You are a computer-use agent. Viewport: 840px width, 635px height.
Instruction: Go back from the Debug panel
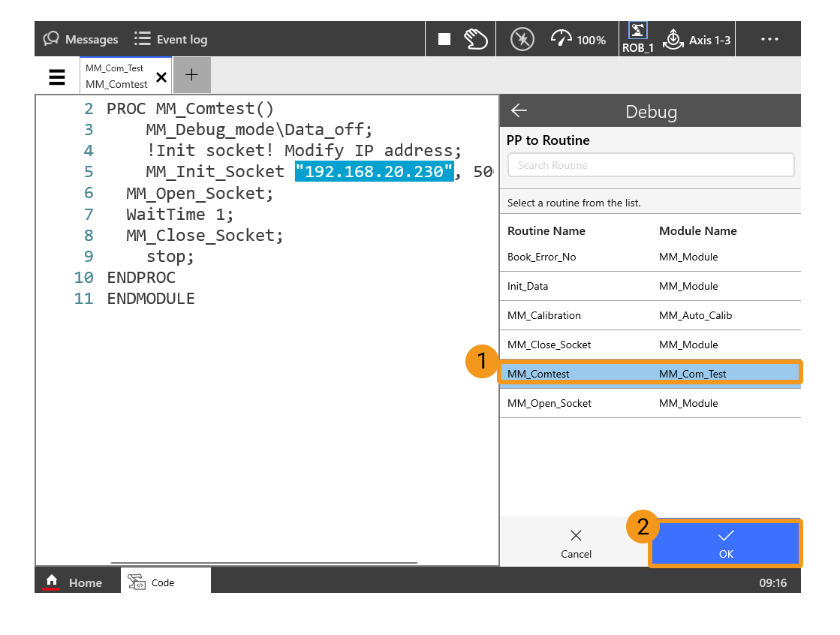(x=519, y=111)
